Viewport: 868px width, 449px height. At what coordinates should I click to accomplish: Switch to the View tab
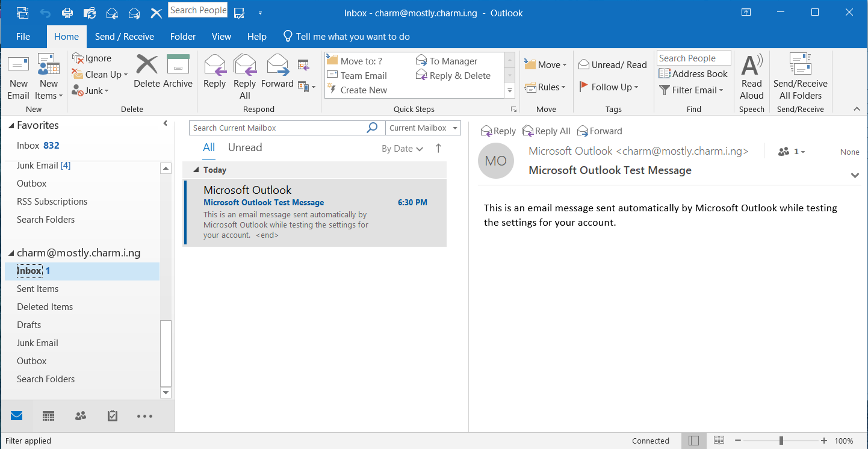[x=222, y=36]
